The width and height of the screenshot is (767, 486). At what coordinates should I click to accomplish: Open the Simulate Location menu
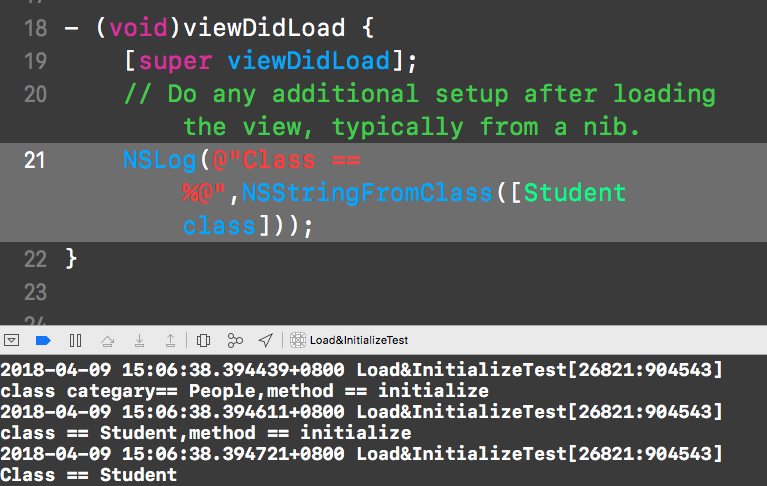click(265, 340)
